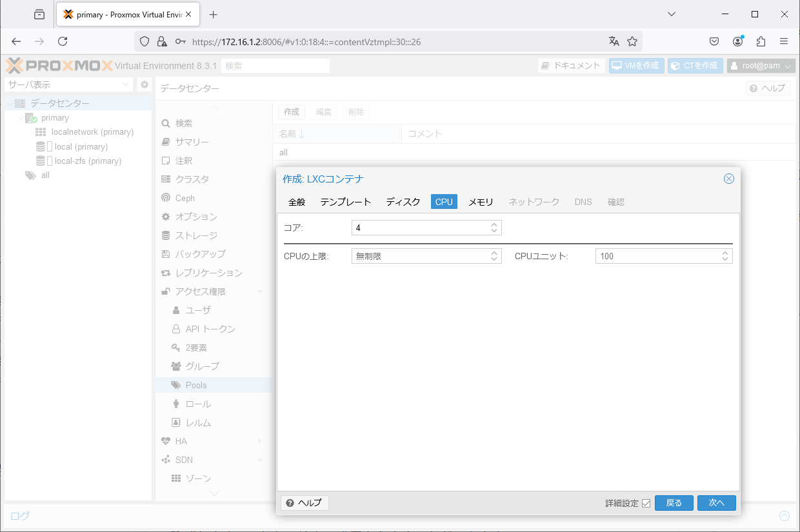Select the データセンター tree node
The image size is (800, 532).
click(59, 103)
